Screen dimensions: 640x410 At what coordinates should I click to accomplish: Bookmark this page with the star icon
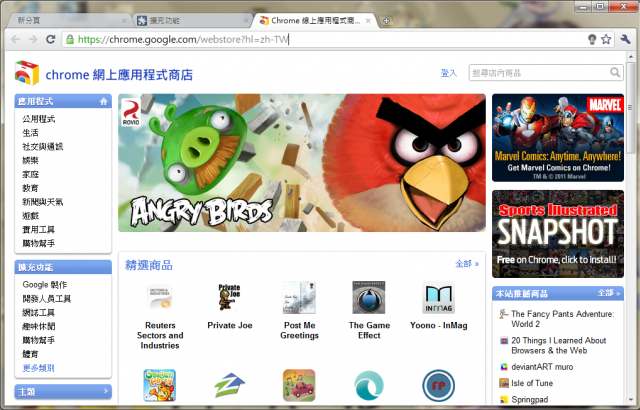click(606, 39)
